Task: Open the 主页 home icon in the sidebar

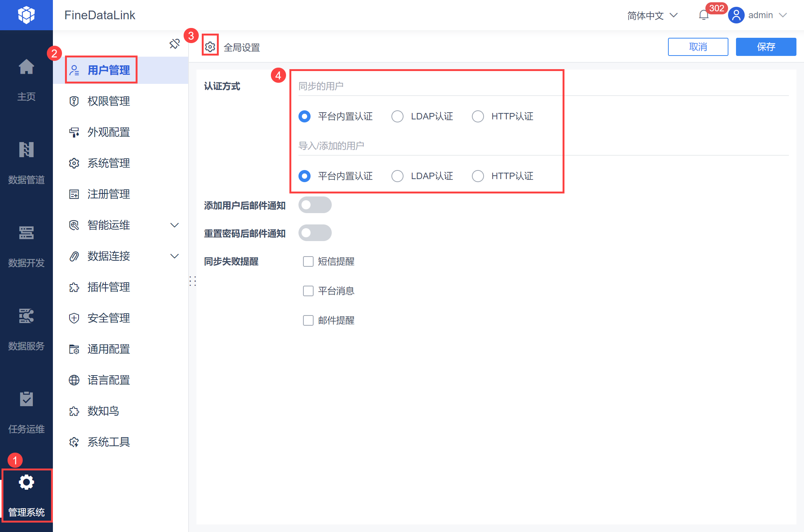Action: 26,67
